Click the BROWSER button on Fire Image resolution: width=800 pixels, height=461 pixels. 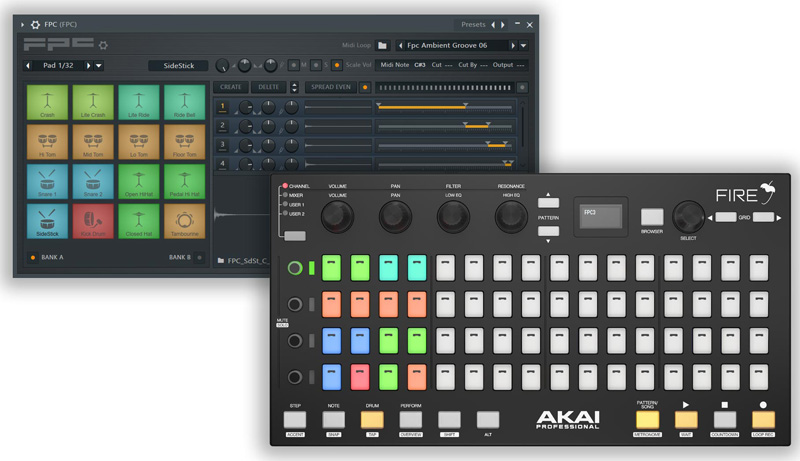pos(652,217)
